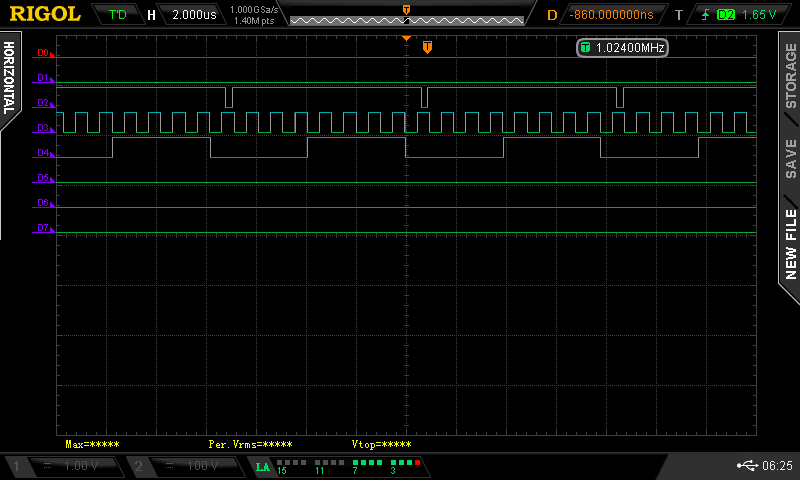Toggle the LA channel 11 indicator square

pos(318,463)
